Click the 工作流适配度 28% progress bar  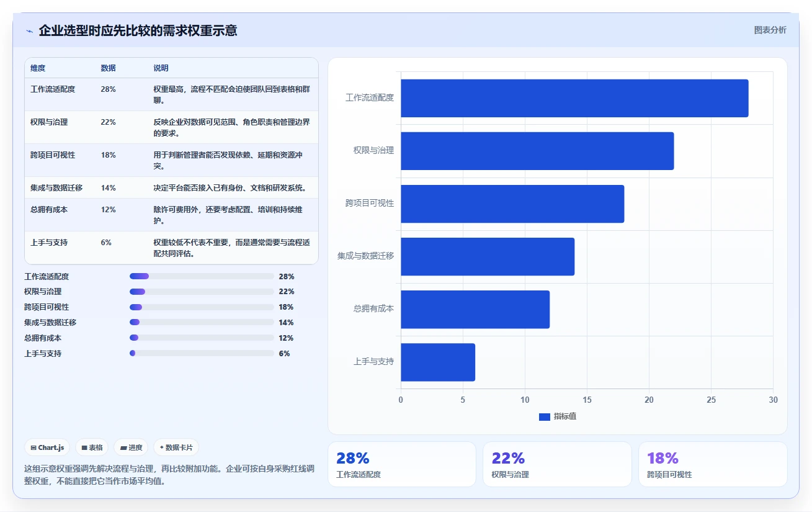pos(202,276)
